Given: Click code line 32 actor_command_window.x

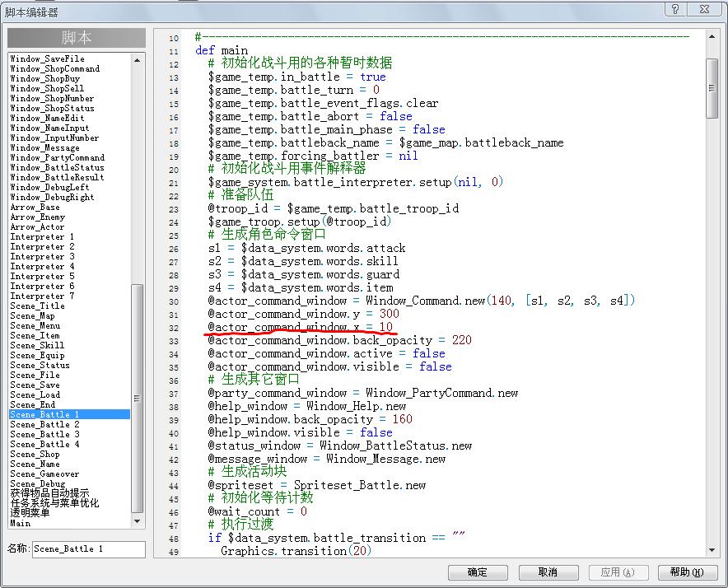Looking at the screenshot, I should (x=301, y=327).
